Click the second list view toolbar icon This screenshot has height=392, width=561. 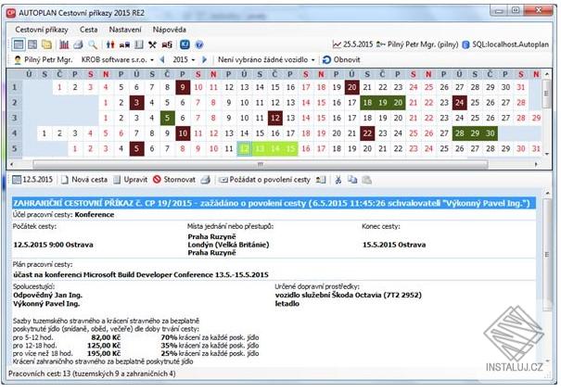tap(32, 44)
